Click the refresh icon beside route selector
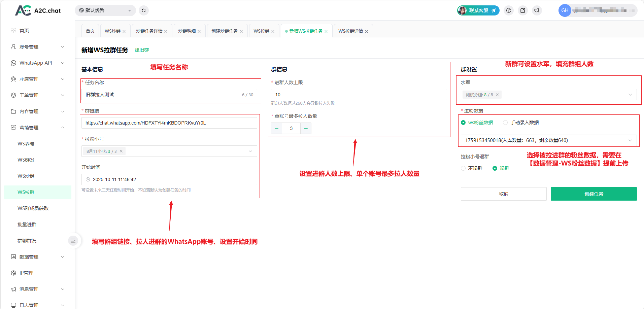Viewport: 644px width, 309px height. (x=144, y=10)
